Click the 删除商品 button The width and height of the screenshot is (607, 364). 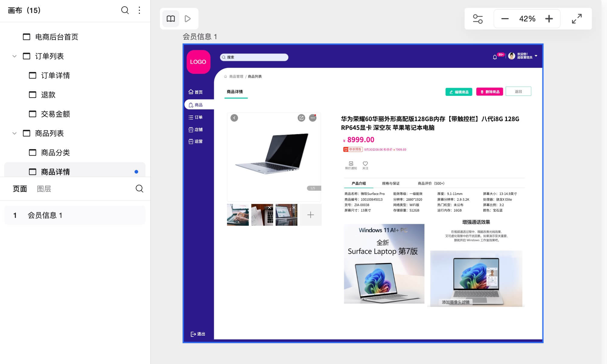(490, 92)
